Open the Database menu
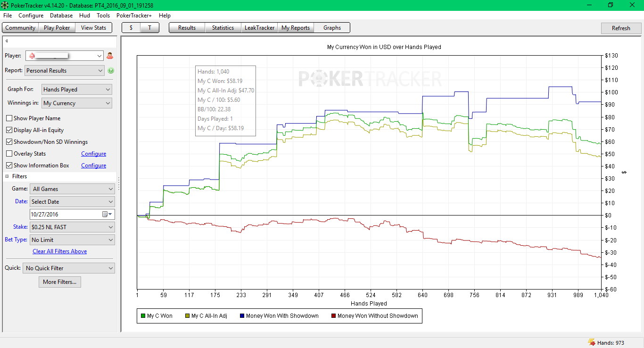This screenshot has height=348, width=644. coord(61,16)
